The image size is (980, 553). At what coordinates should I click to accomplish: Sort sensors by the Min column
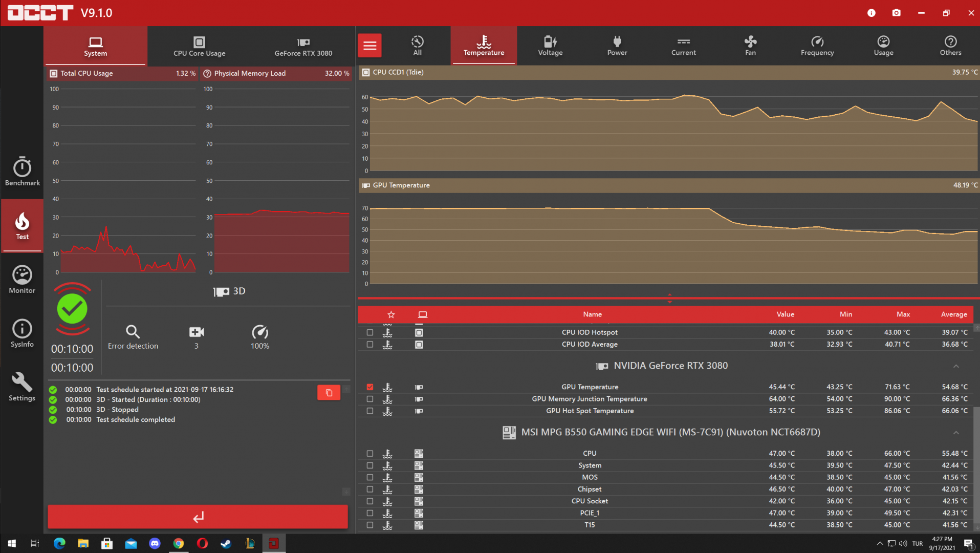[846, 314]
